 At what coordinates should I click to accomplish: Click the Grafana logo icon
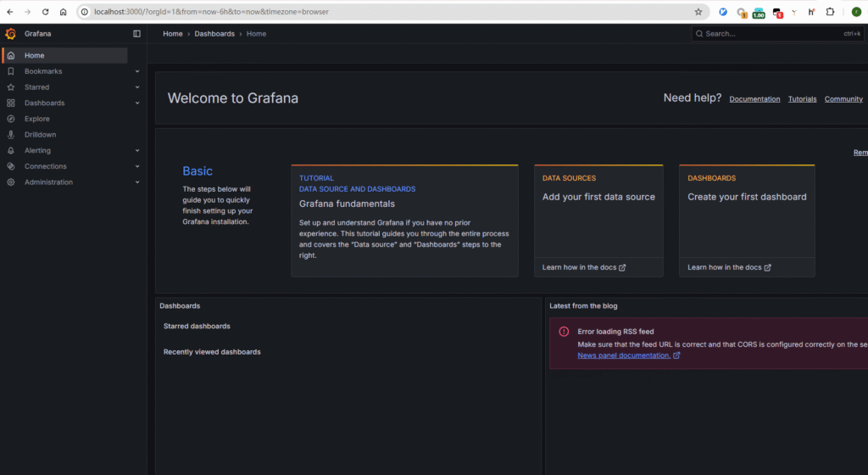pyautogui.click(x=11, y=34)
